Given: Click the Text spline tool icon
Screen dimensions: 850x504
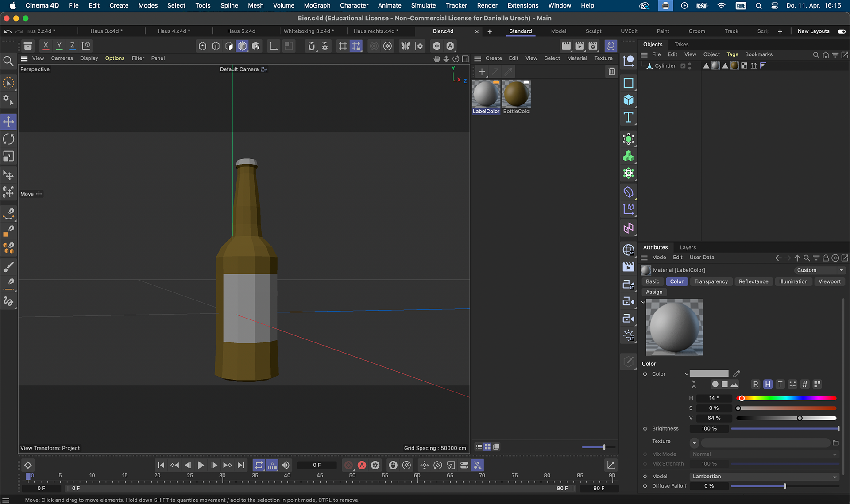Looking at the screenshot, I should click(628, 117).
